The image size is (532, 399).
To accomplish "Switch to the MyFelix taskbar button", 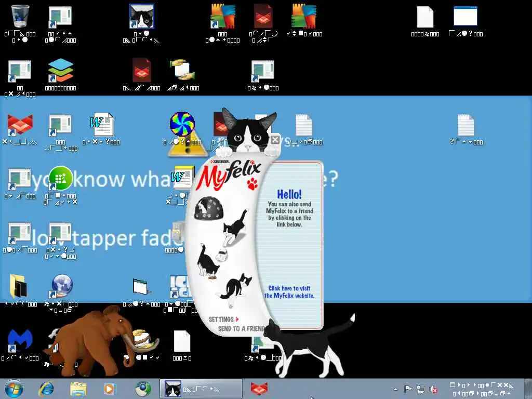I will pyautogui.click(x=201, y=389).
